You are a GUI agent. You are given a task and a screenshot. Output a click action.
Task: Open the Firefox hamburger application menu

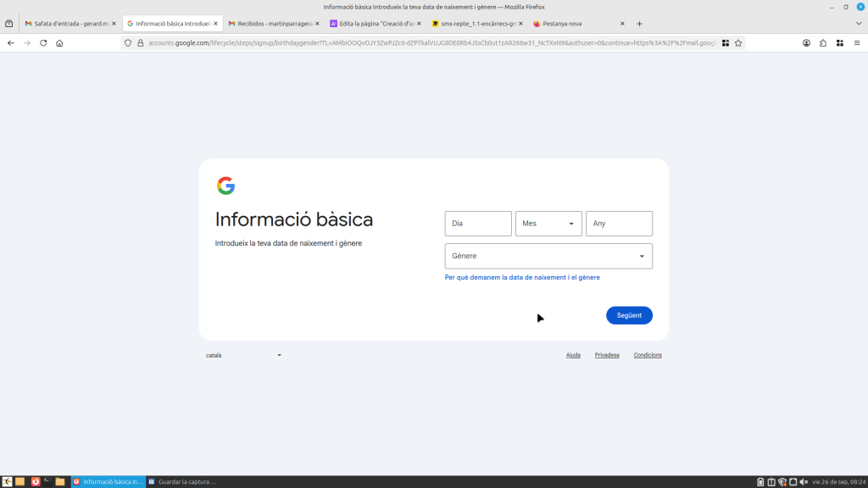pyautogui.click(x=856, y=42)
